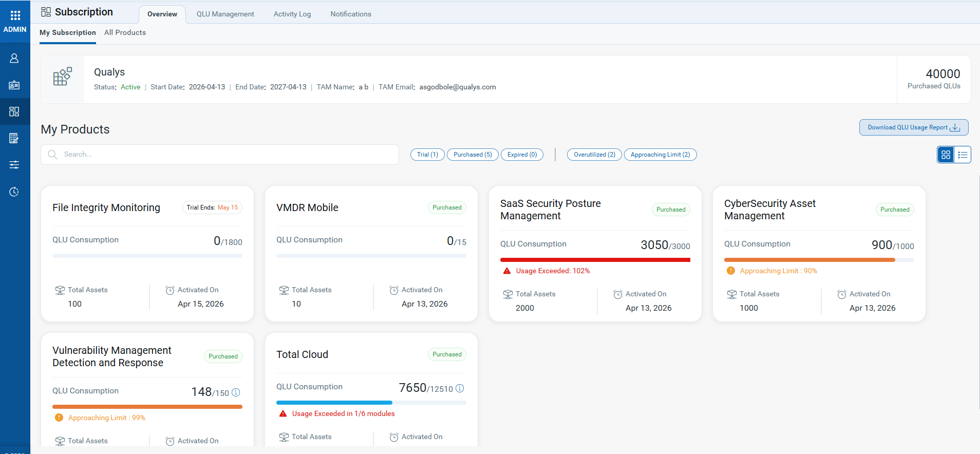Click the red Usage Exceeded 102% warning icon
The height and width of the screenshot is (454, 980).
(x=507, y=271)
